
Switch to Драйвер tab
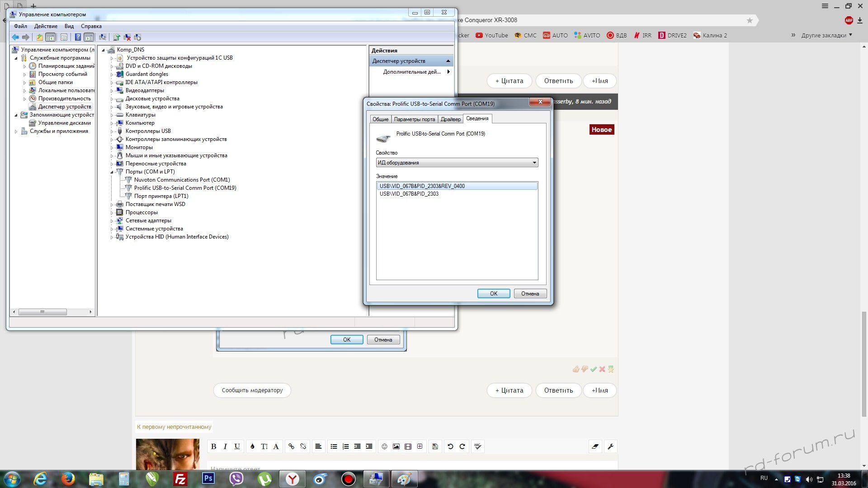point(450,119)
